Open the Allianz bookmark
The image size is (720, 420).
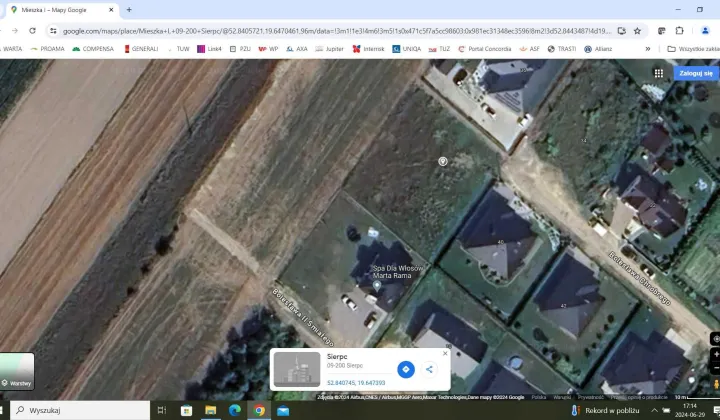pos(598,49)
